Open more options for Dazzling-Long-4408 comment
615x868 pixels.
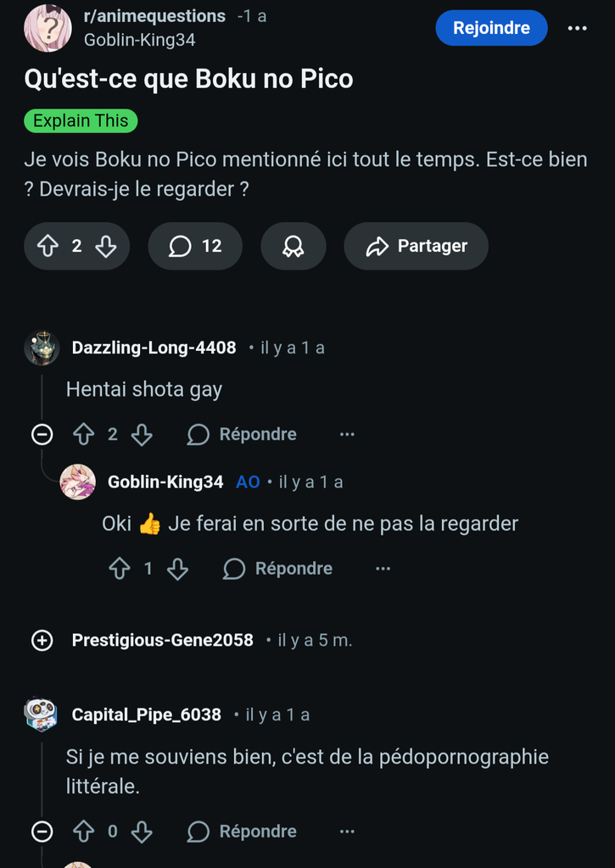347,434
